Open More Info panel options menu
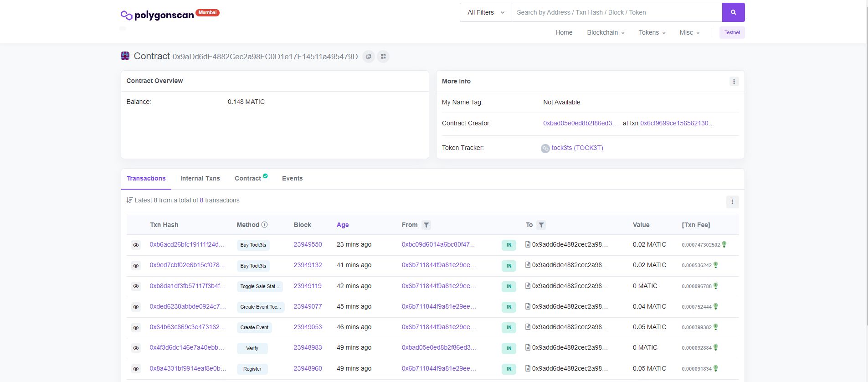 tap(734, 82)
